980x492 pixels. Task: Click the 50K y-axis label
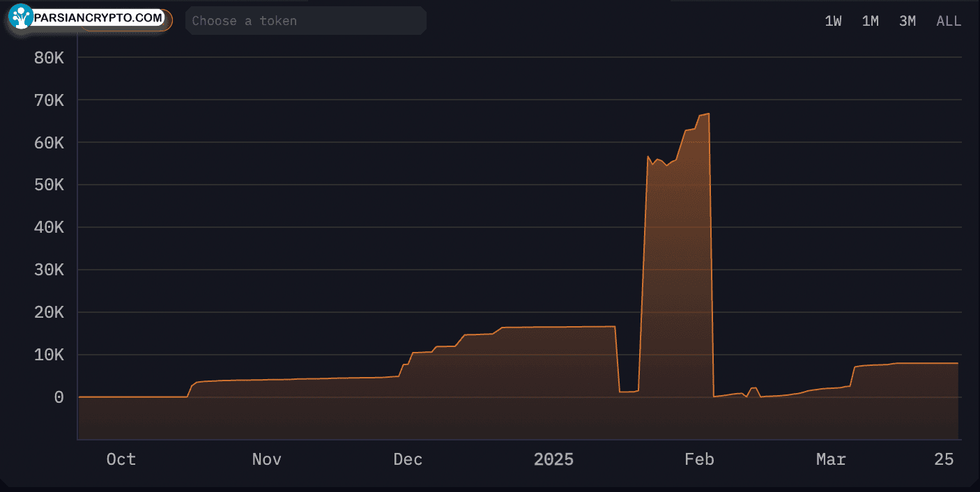pos(49,185)
